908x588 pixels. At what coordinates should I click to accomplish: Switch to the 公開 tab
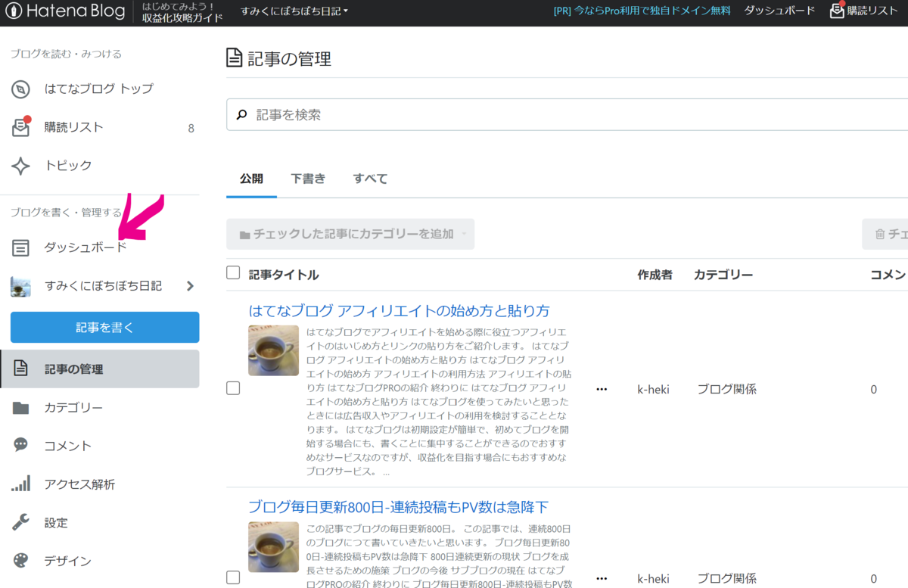[x=251, y=179]
